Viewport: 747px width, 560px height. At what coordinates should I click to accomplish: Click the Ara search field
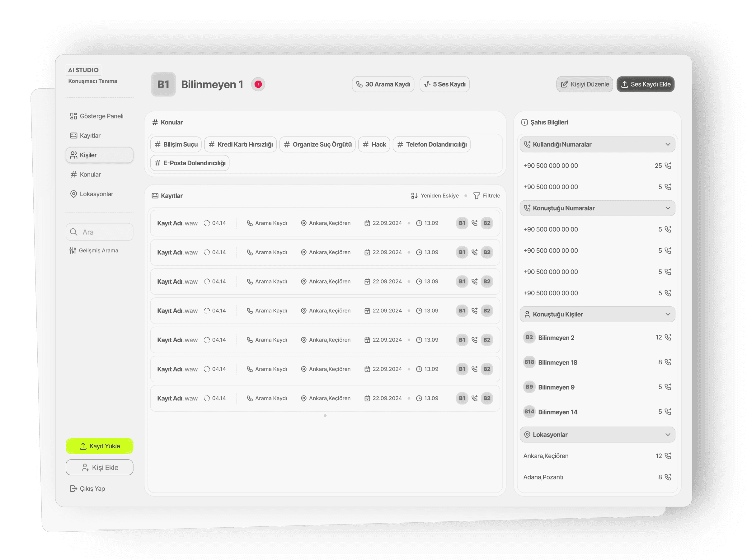(x=100, y=232)
